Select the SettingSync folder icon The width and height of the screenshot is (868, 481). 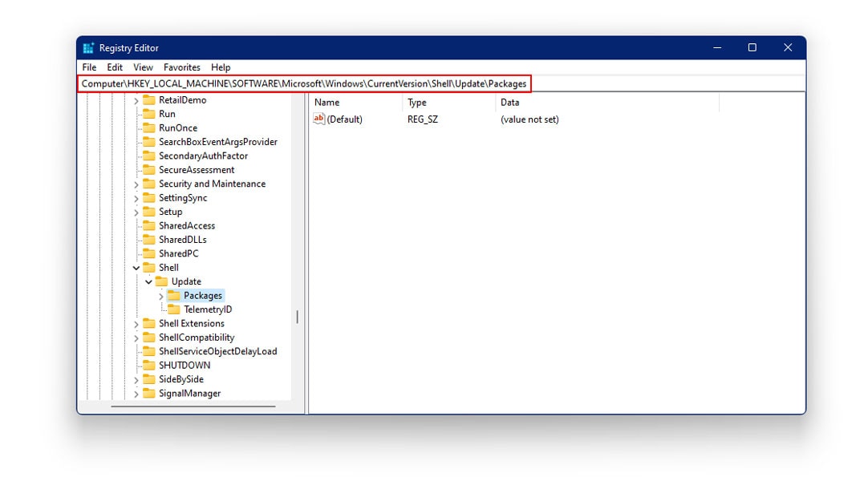pos(149,197)
